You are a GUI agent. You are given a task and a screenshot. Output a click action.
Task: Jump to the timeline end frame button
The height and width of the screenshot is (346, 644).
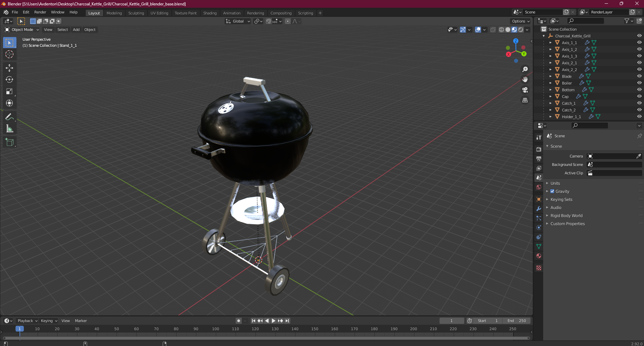[x=287, y=321]
